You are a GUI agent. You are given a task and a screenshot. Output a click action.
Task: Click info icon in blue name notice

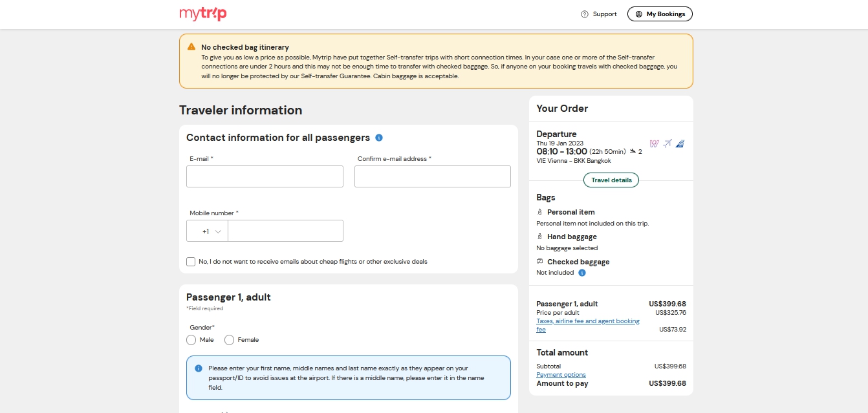coord(199,368)
